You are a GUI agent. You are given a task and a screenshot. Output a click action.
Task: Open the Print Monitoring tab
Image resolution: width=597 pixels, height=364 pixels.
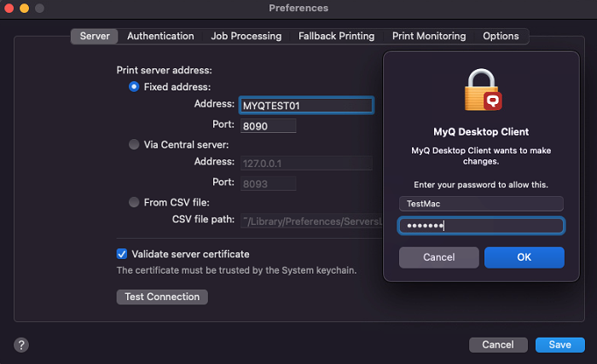[428, 36]
